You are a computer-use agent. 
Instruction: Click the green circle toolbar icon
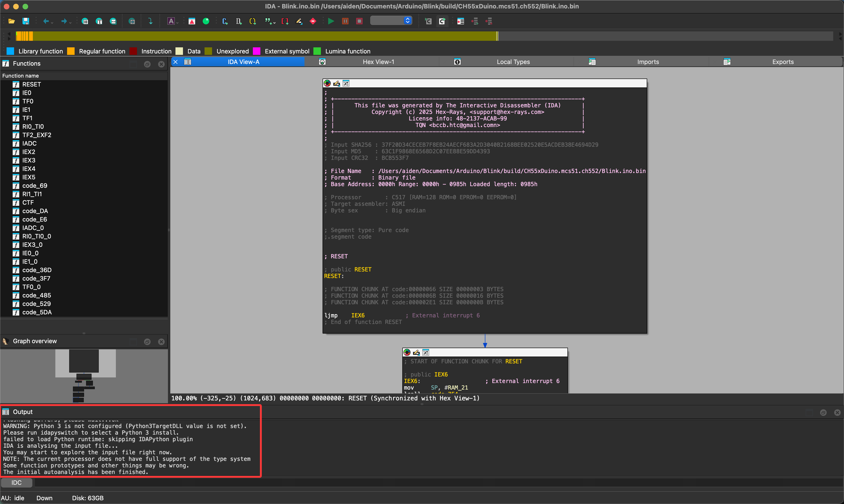coord(206,21)
